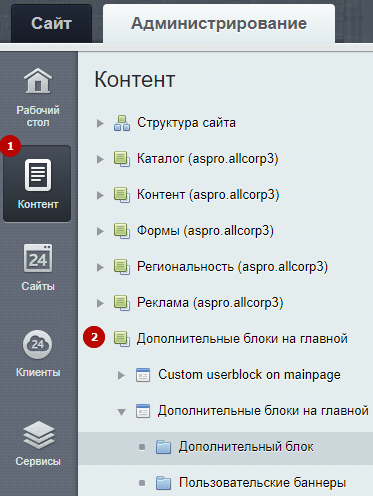Screen dimensions: 373x496
Task: Click the Сайты sidebar label
Action: pyautogui.click(x=38, y=286)
